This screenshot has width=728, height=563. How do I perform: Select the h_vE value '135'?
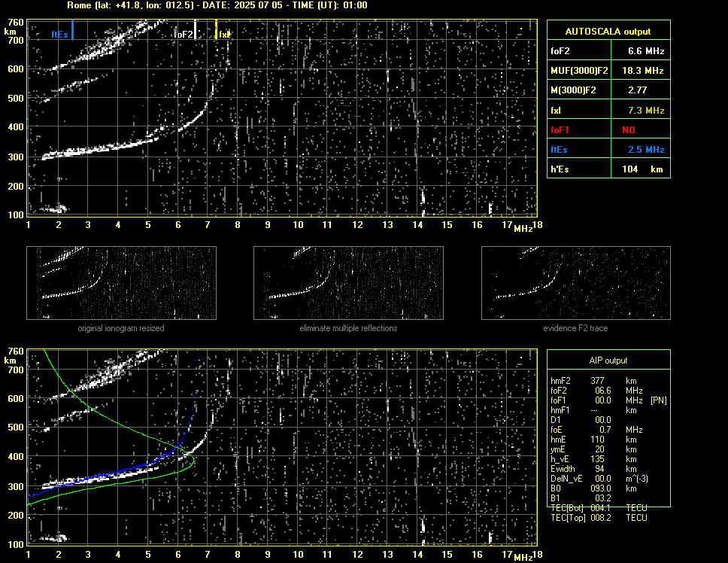pos(598,459)
